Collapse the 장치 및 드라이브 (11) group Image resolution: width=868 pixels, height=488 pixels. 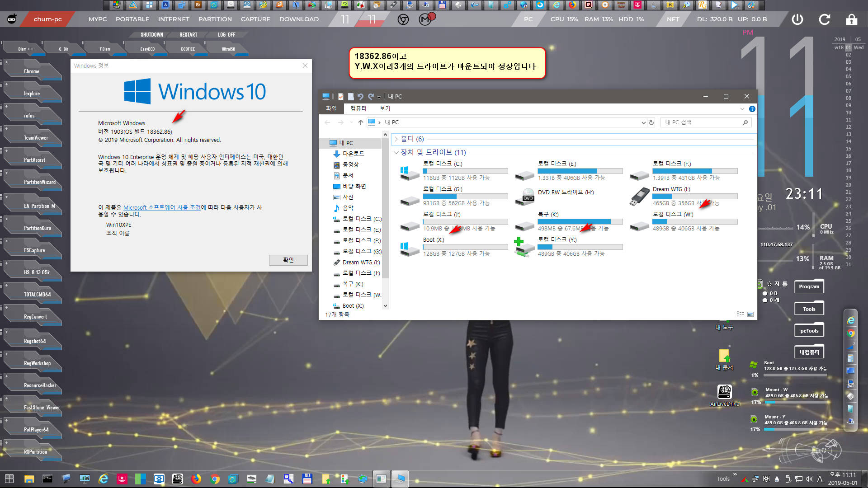pos(396,152)
